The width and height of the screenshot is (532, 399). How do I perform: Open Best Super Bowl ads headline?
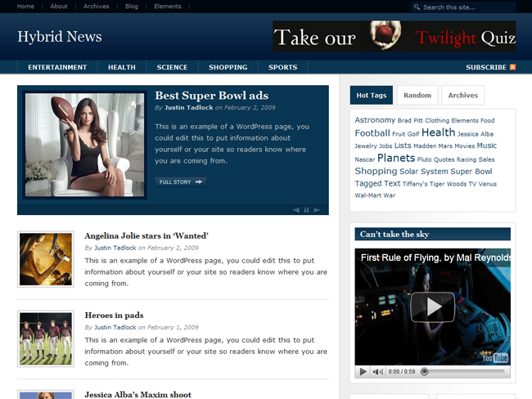(212, 96)
